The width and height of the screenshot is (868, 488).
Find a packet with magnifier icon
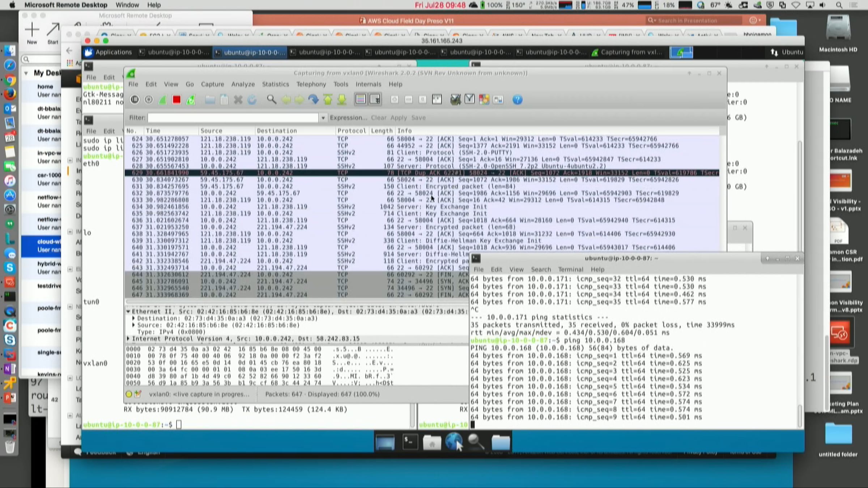(272, 99)
